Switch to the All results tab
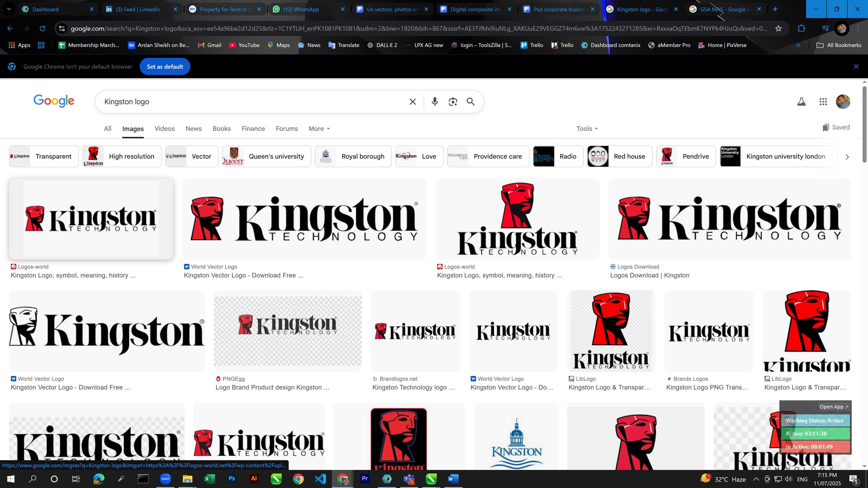 click(108, 129)
